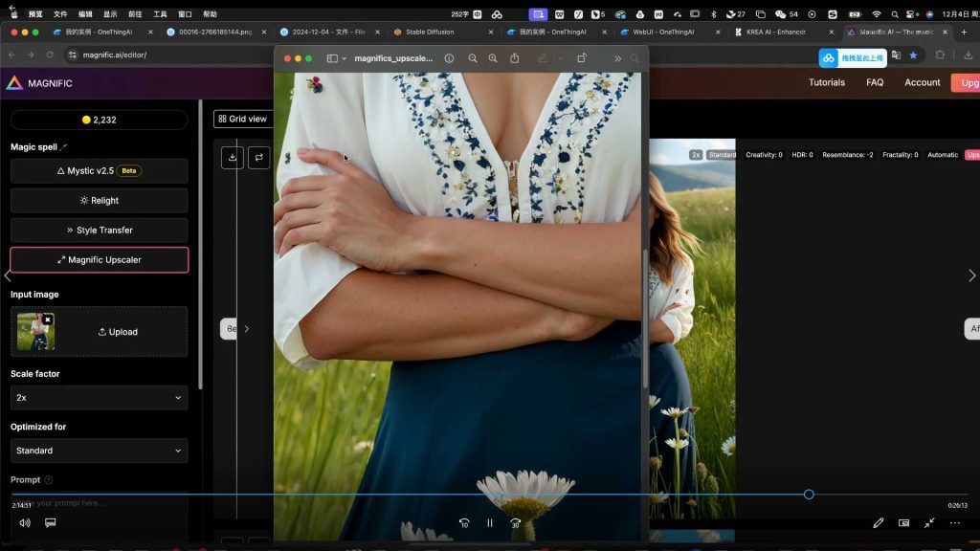Screen dimensions: 980x551
Task: Expand the Scale factor 2x dropdown
Action: point(99,397)
